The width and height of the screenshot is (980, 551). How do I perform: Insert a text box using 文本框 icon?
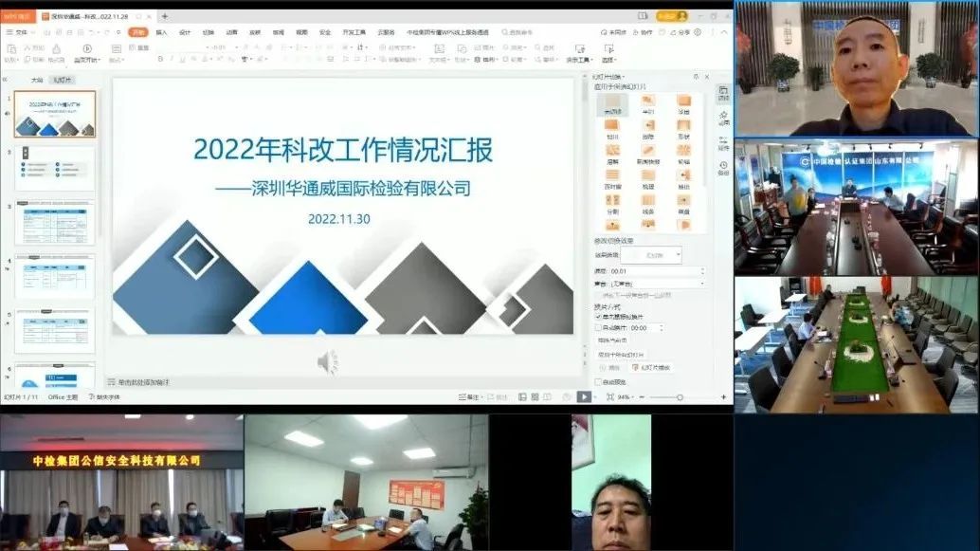click(x=439, y=48)
